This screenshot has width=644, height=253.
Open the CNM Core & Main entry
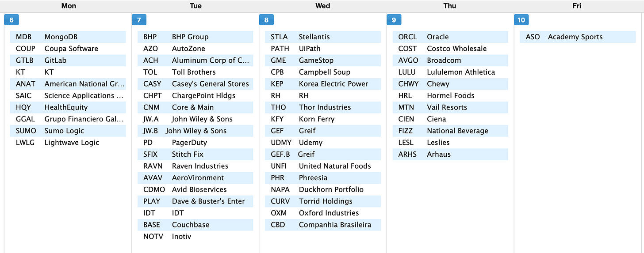click(x=195, y=107)
